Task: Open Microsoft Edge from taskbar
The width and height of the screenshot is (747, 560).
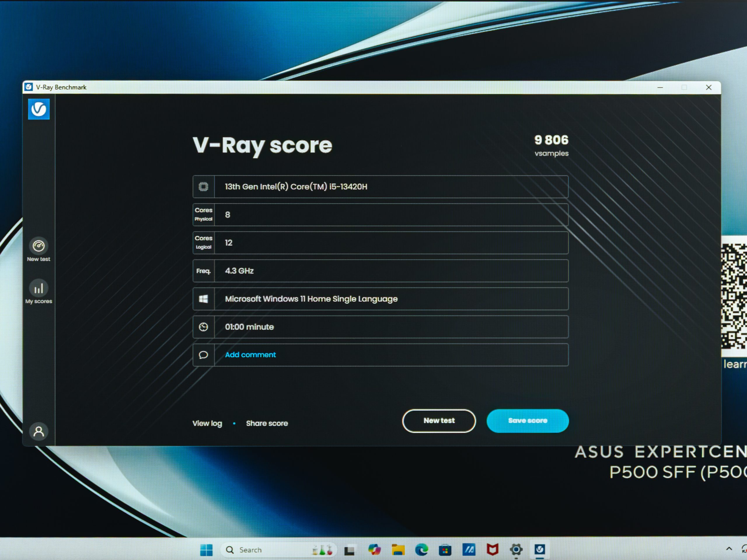Action: click(421, 550)
